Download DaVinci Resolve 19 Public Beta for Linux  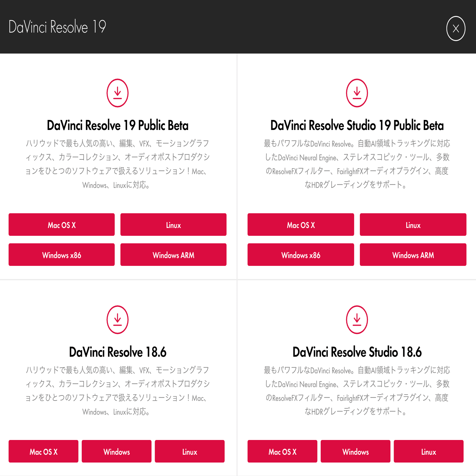[x=173, y=225]
